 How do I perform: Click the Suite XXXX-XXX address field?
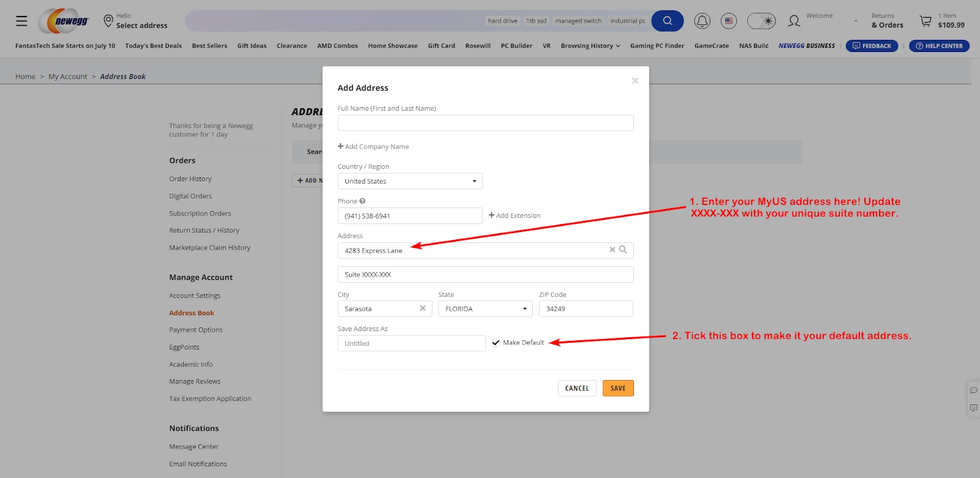click(x=486, y=275)
